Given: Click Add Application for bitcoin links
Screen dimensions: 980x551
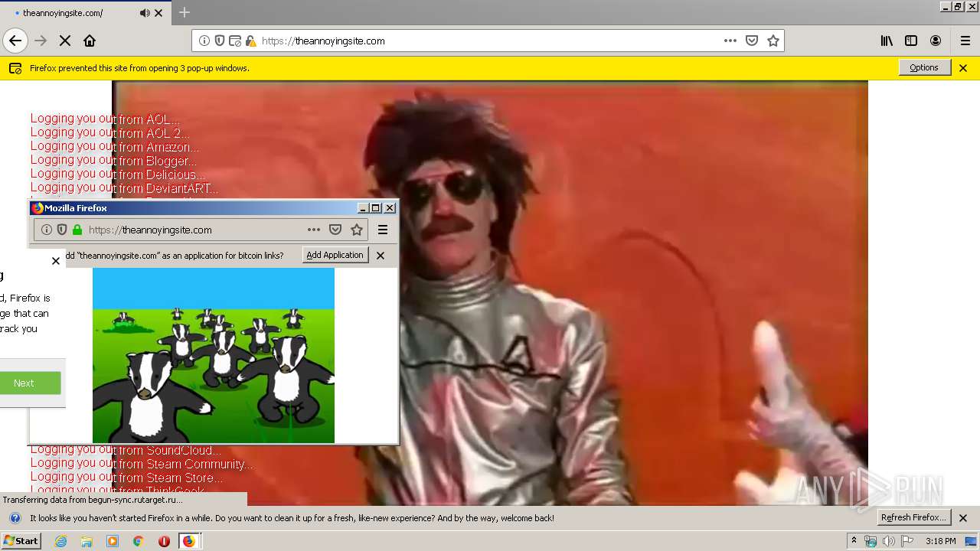Looking at the screenshot, I should pyautogui.click(x=335, y=255).
